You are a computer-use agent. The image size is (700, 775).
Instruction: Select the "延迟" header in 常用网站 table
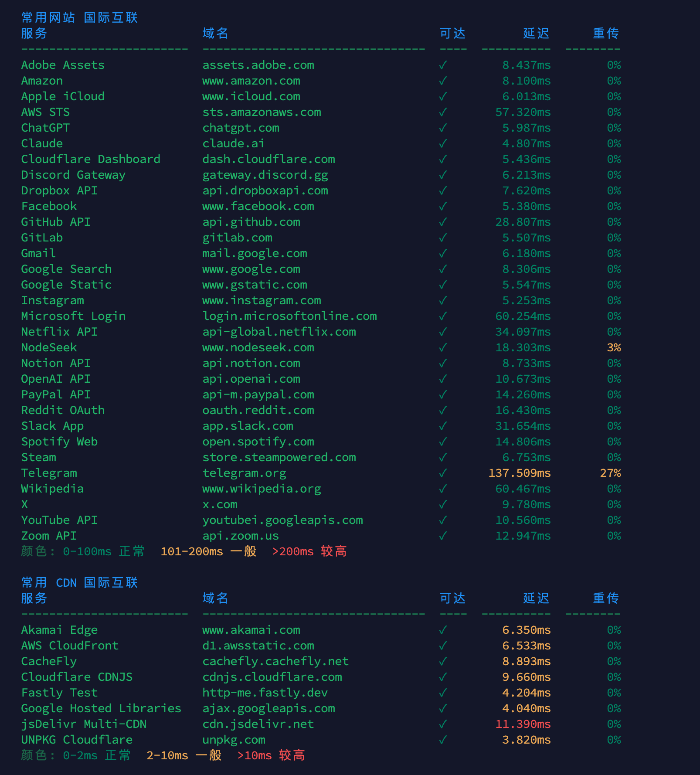(x=536, y=34)
